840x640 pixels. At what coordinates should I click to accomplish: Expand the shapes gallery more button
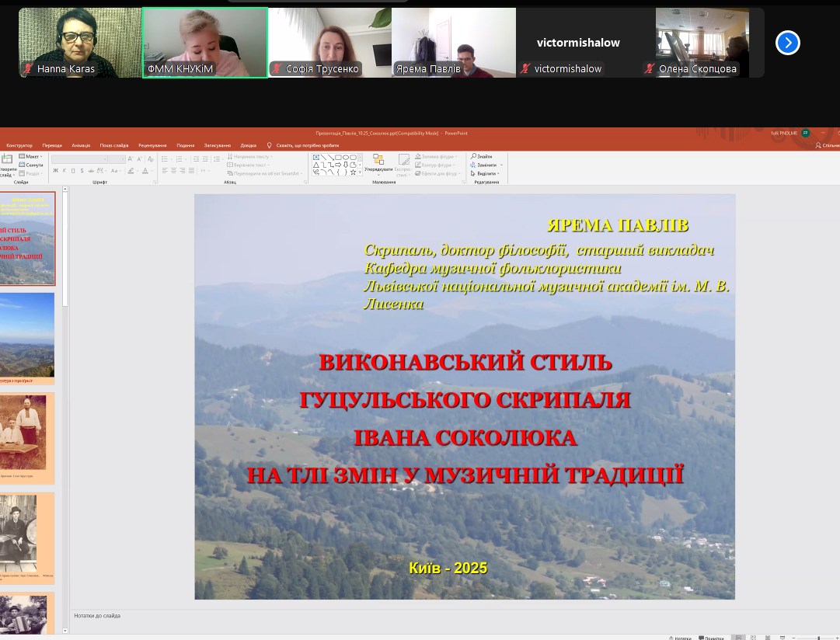click(360, 172)
